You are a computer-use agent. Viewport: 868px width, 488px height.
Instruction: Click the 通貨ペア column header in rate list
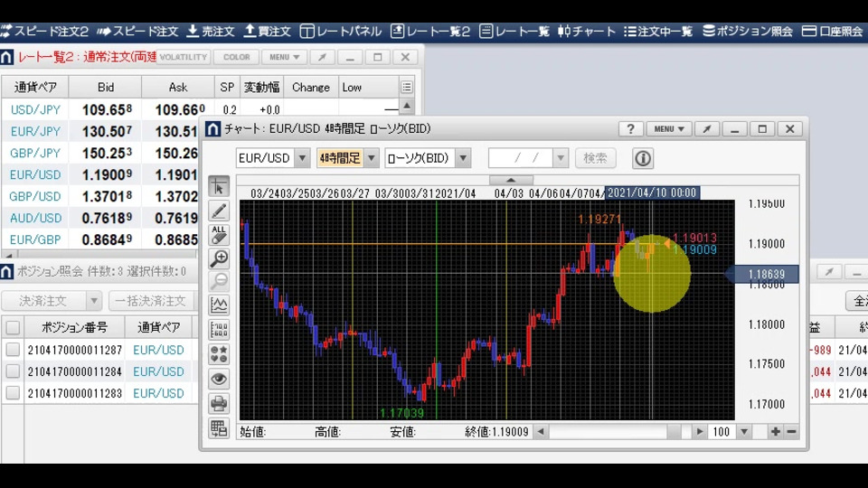35,87
